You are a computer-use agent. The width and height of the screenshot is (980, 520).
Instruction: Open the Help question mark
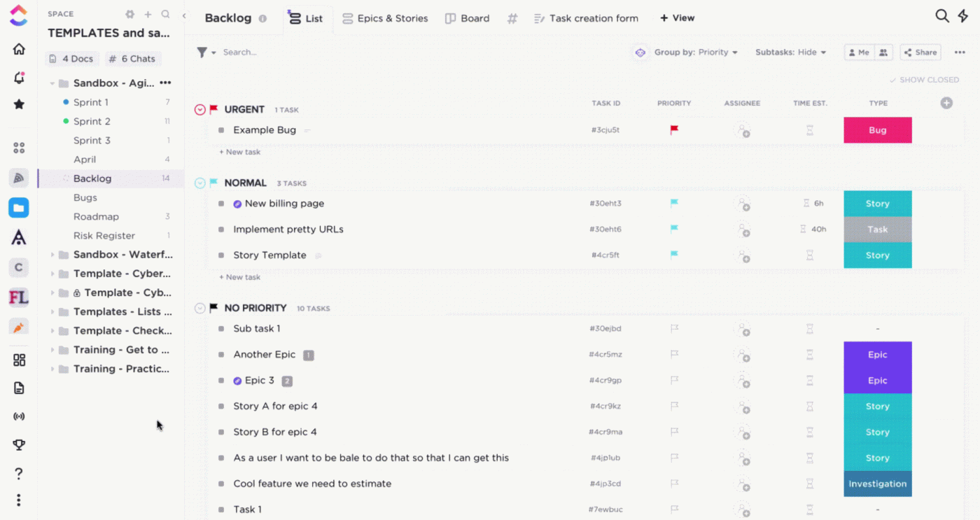[x=19, y=474]
